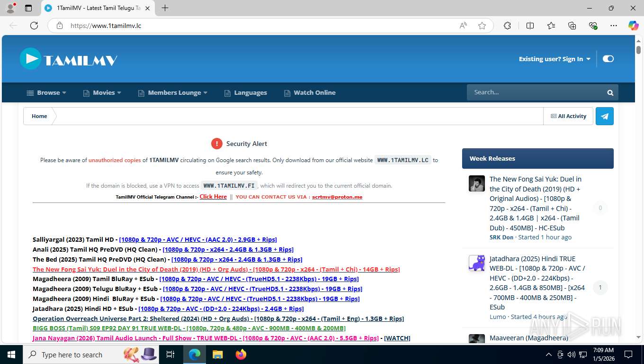The width and height of the screenshot is (644, 364).
Task: Open Task View on taskbar
Action: [x=170, y=355]
